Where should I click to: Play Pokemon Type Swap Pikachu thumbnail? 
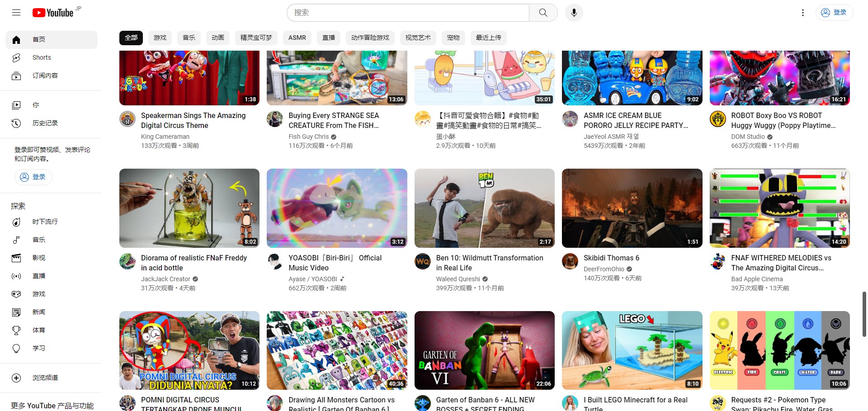tap(780, 350)
